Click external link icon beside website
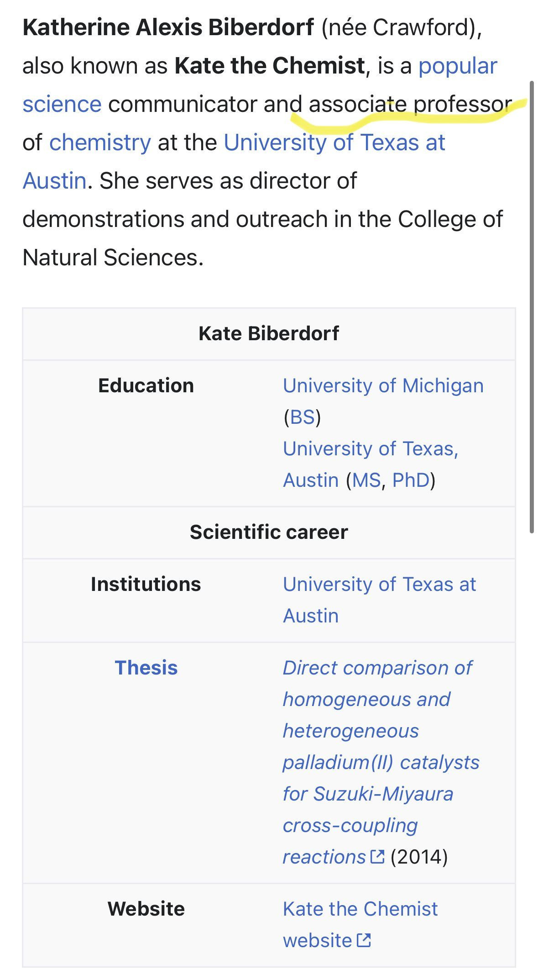Viewport: 538px width, 980px height. pos(364,940)
